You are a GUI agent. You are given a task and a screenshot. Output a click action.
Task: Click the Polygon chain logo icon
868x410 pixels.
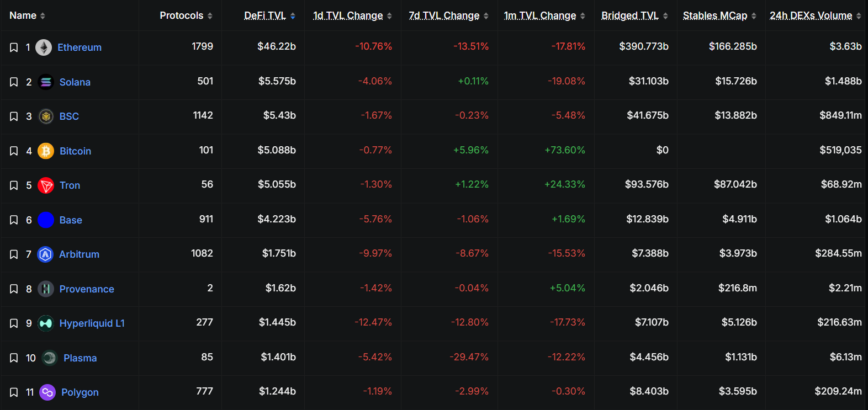(47, 392)
